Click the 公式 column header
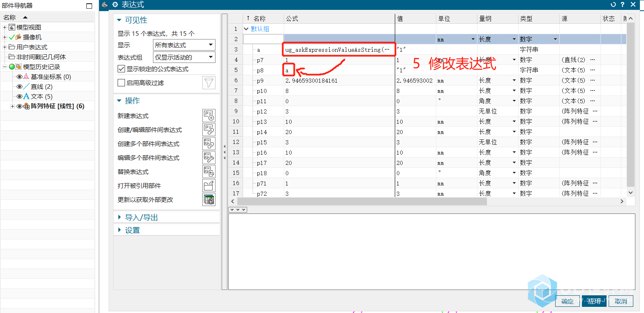This screenshot has width=644, height=313. [339, 19]
